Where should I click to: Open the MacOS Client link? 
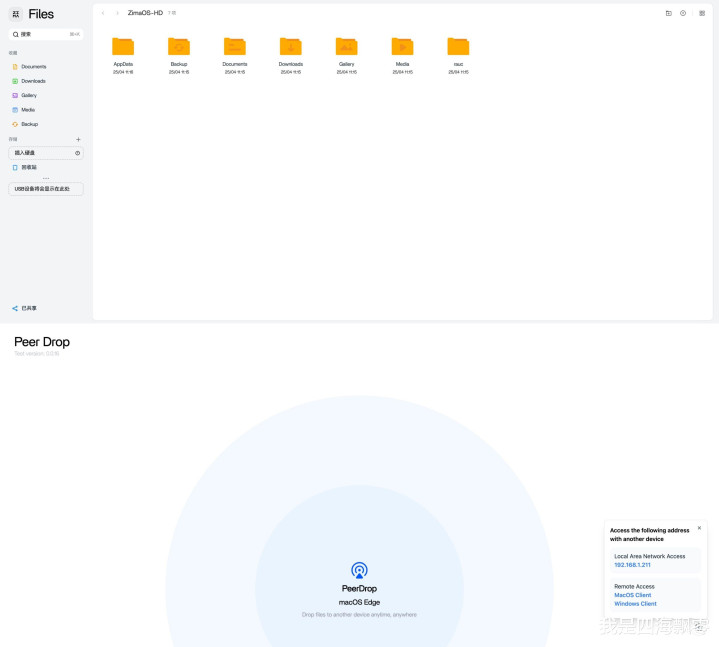click(633, 595)
